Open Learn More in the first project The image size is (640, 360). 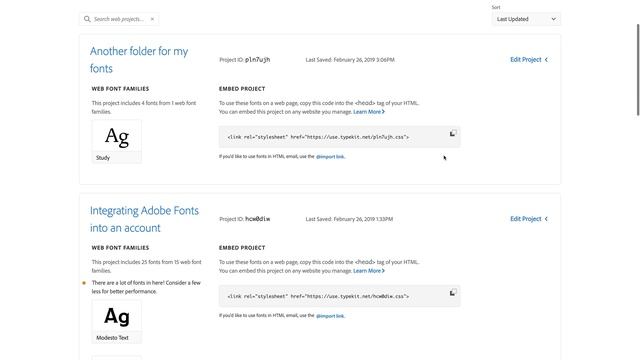369,112
